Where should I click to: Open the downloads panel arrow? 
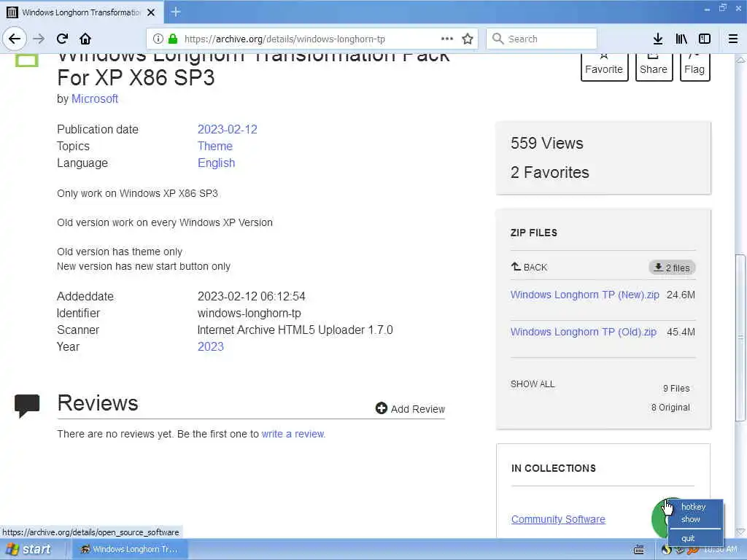click(658, 39)
